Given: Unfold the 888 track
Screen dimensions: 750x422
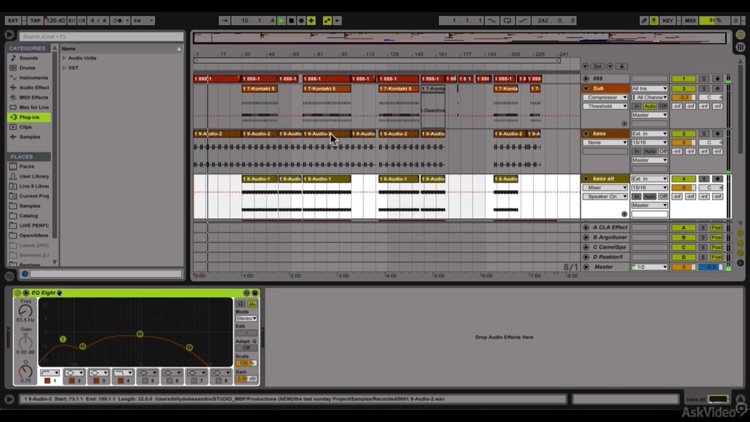Looking at the screenshot, I should coord(586,78).
